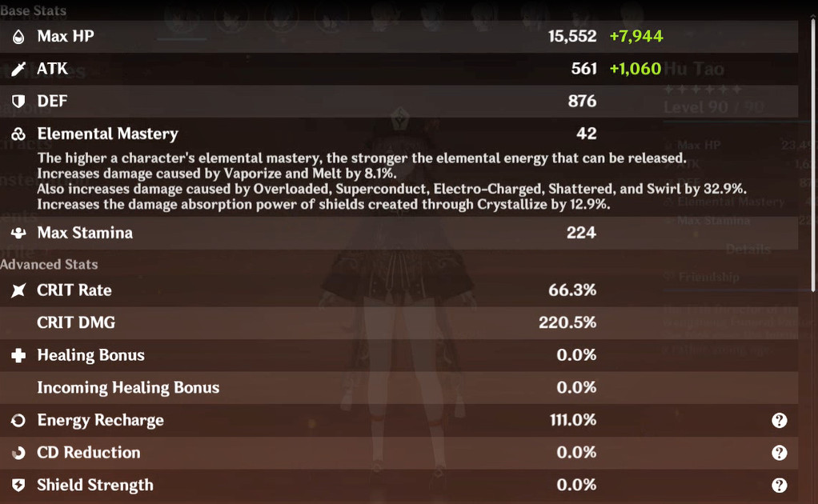This screenshot has width=818, height=504.
Task: Click the Advanced Stats section header
Action: pos(49,264)
